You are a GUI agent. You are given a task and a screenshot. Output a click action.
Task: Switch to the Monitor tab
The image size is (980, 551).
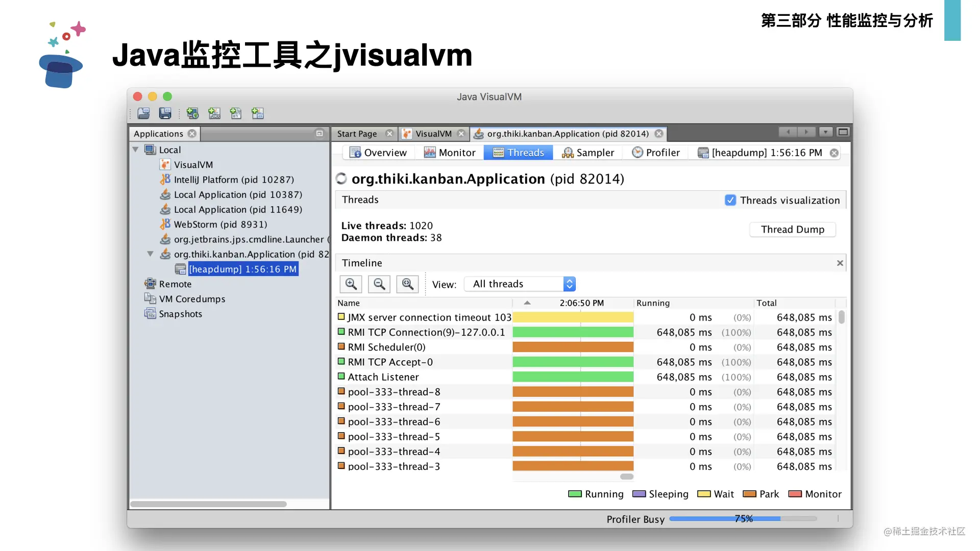click(450, 153)
